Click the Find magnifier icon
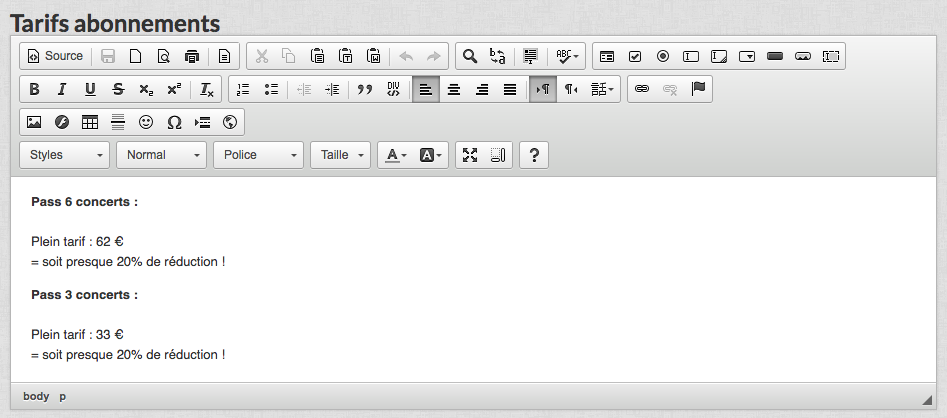 click(x=469, y=56)
